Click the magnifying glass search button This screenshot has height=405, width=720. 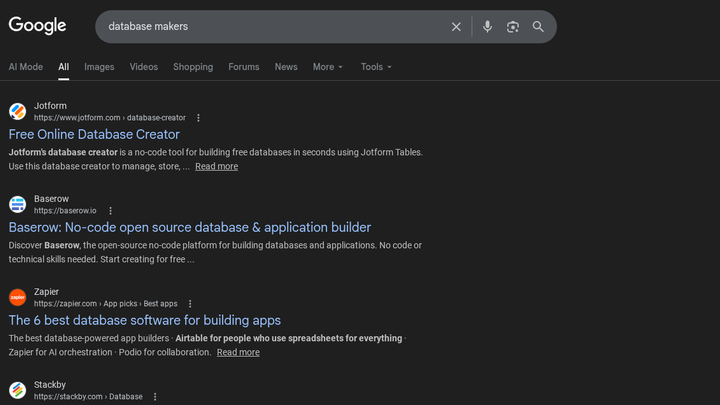[538, 27]
